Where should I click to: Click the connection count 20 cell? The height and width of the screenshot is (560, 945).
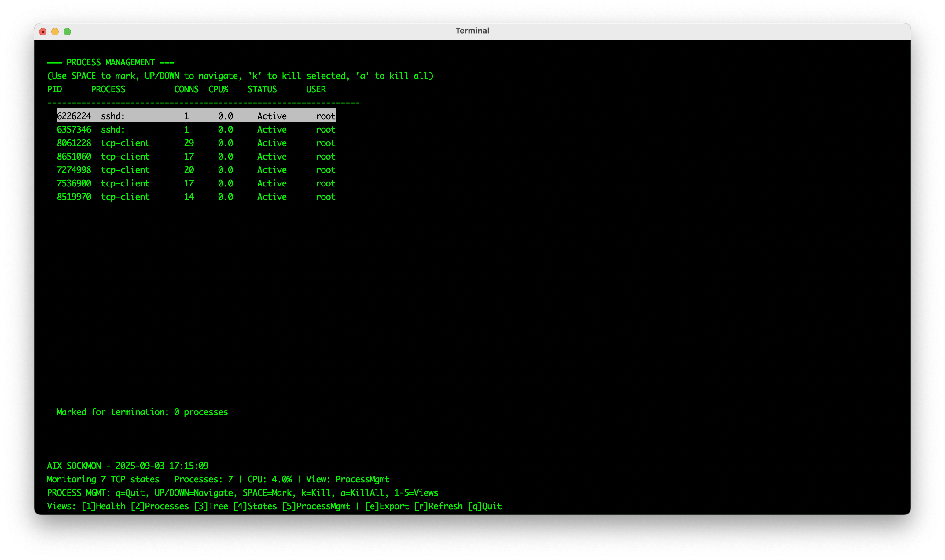click(x=189, y=170)
